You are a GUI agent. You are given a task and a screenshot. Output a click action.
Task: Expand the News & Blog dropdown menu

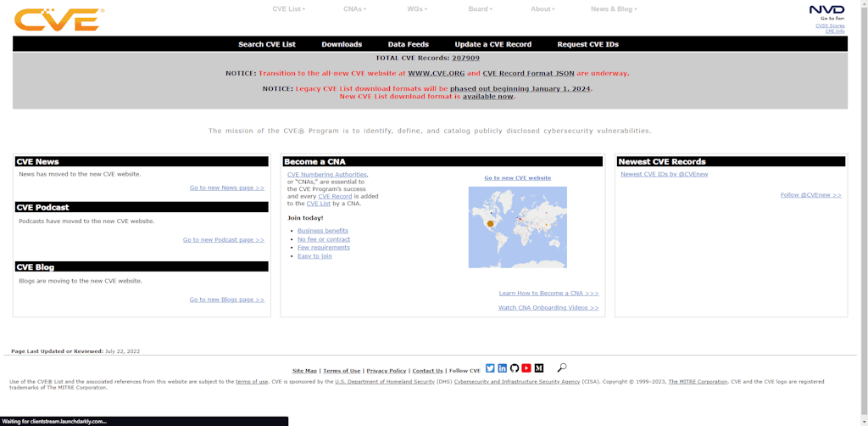coord(614,8)
